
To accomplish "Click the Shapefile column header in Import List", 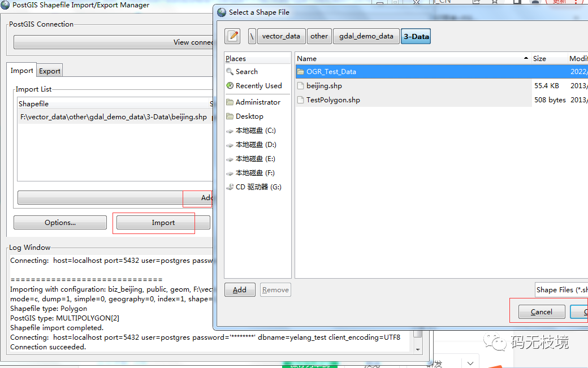I will pyautogui.click(x=113, y=104).
